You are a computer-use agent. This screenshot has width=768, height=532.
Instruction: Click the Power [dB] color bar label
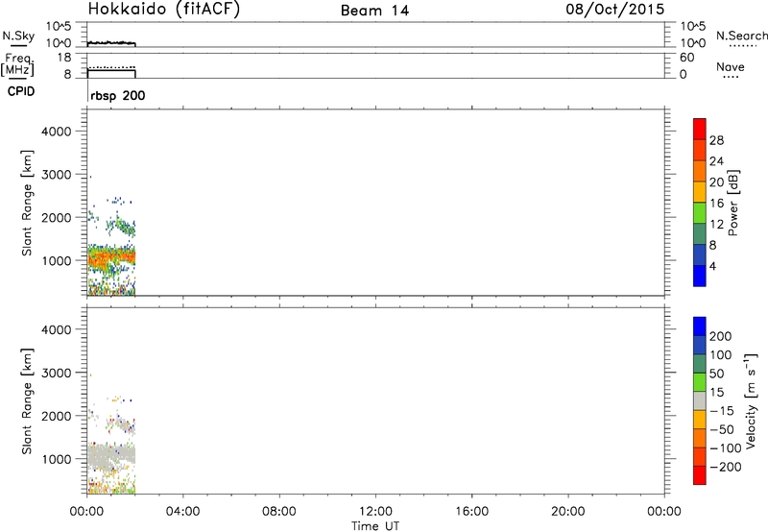pyautogui.click(x=733, y=203)
